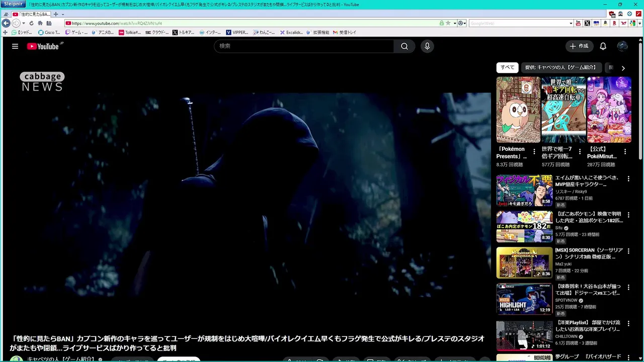Open the MSX SORCERIAN video title
The height and width of the screenshot is (362, 644).
[x=589, y=253]
